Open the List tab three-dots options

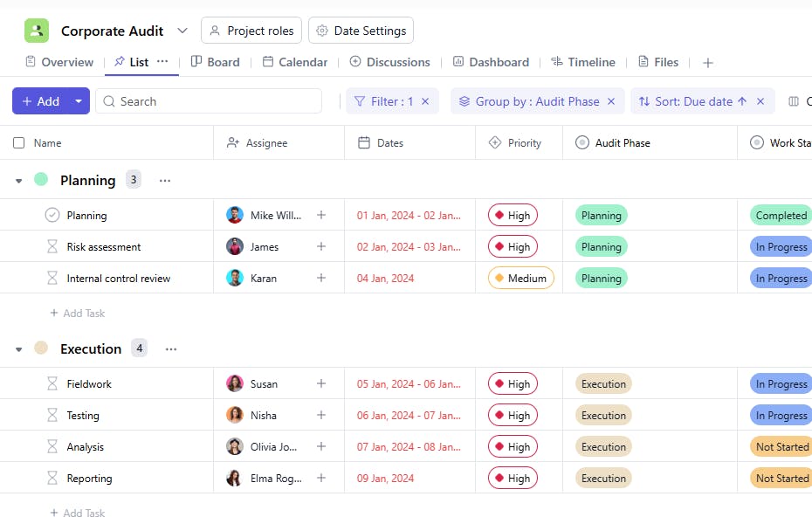pos(162,62)
